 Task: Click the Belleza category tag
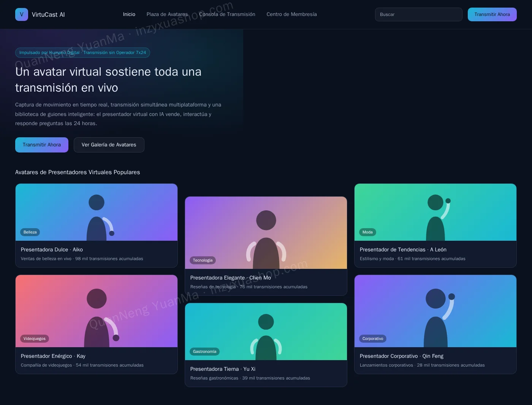point(30,232)
